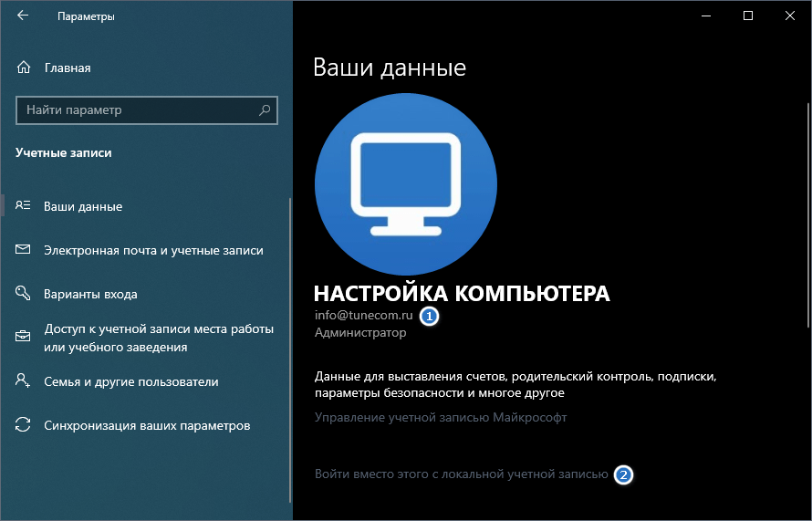Click the add-person icon for Семья
Viewport: 812px width, 521px height.
[23, 380]
